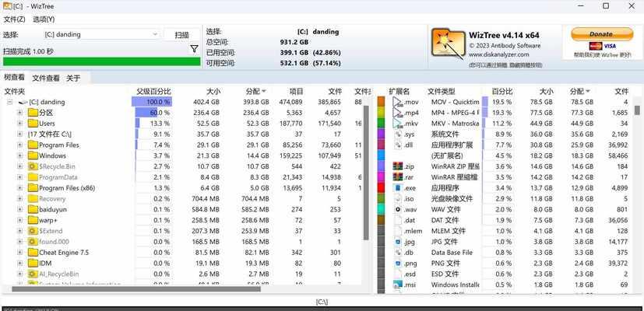Click the Data Base File type cell
This screenshot has height=311, width=644.
point(452,253)
